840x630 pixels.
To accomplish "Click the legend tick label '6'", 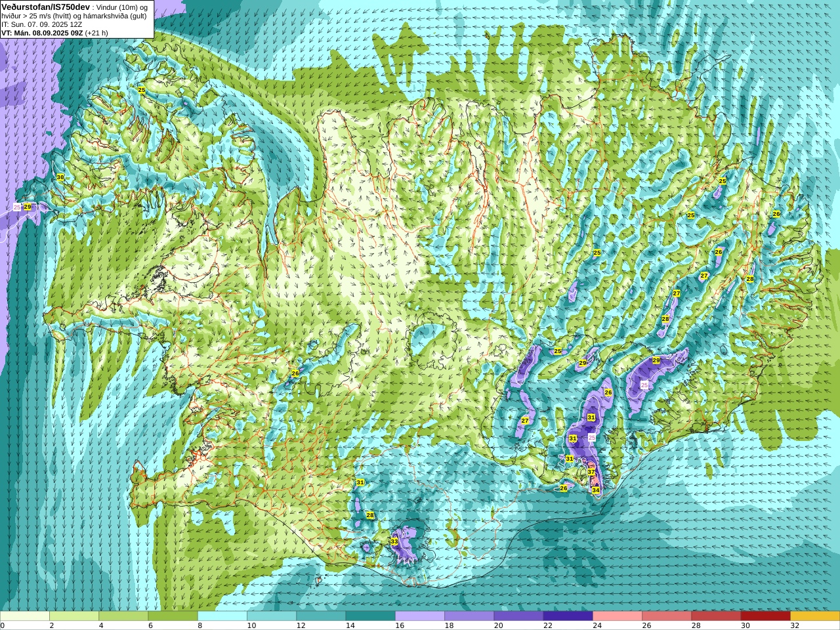I will 150,625.
